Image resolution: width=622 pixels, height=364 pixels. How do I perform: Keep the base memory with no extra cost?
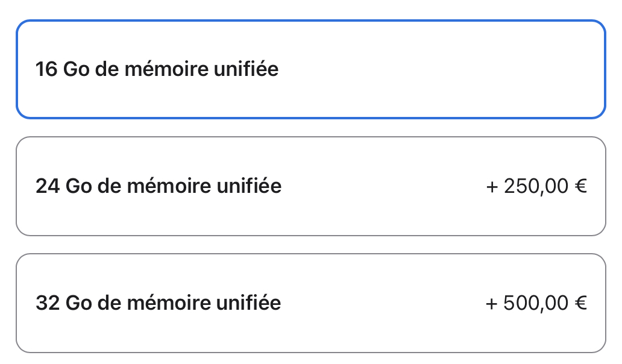[310, 69]
